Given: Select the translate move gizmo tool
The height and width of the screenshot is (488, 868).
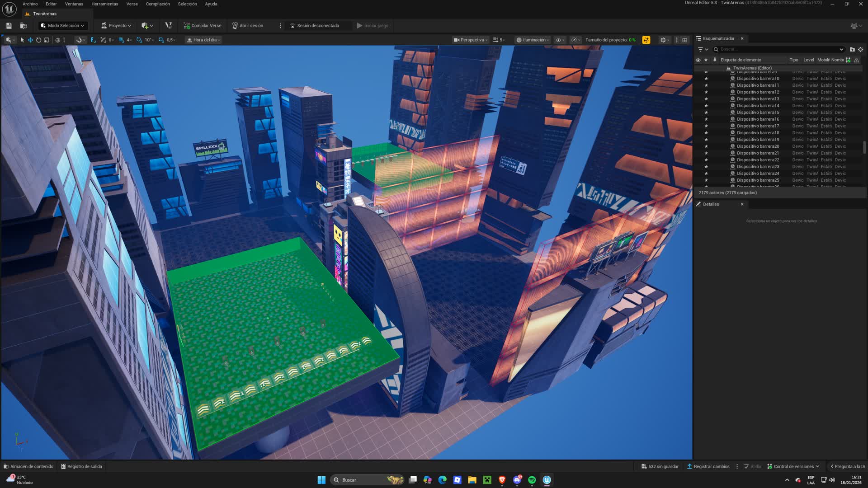Looking at the screenshot, I should (x=30, y=40).
